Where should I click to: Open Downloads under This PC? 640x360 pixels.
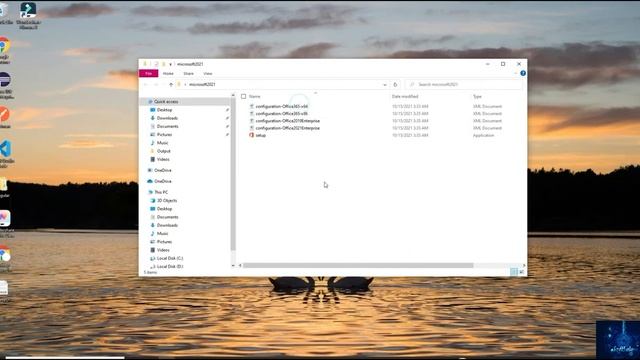[167, 225]
